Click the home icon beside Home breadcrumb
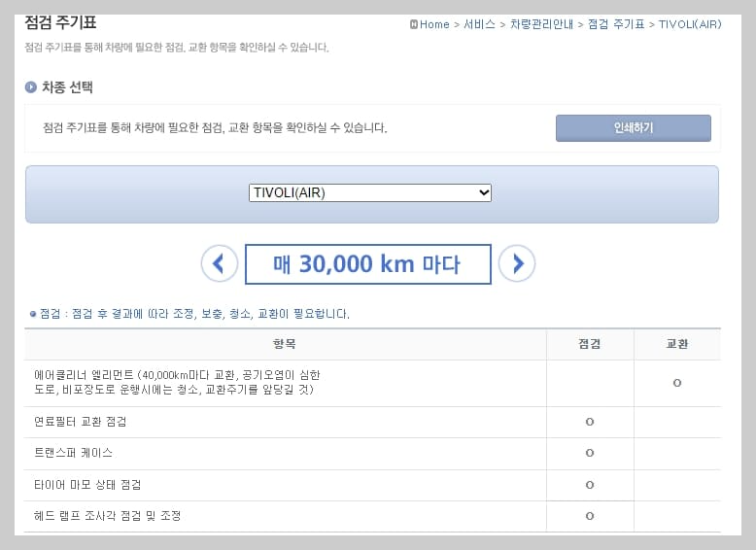 [x=414, y=24]
